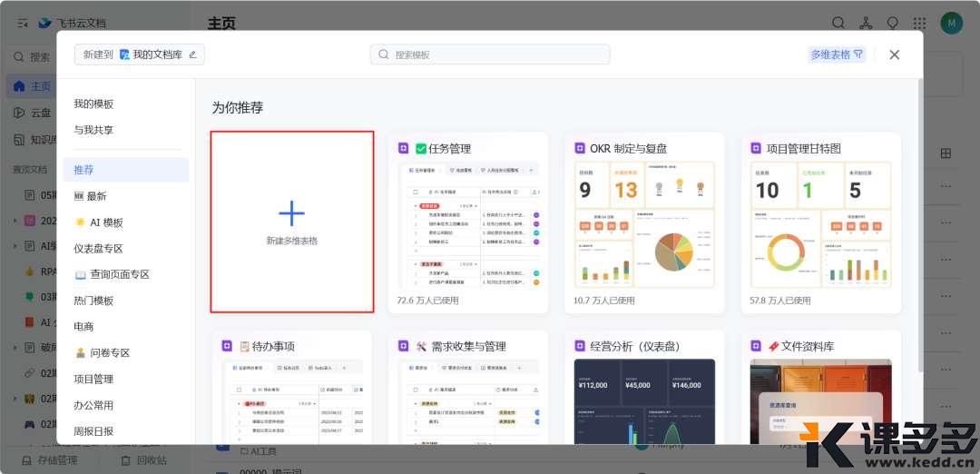Open the green M user avatar
The image size is (980, 474).
[951, 24]
